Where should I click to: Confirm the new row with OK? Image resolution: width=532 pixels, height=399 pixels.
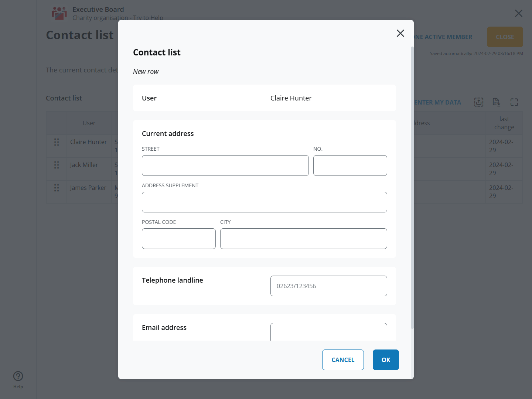point(385,360)
